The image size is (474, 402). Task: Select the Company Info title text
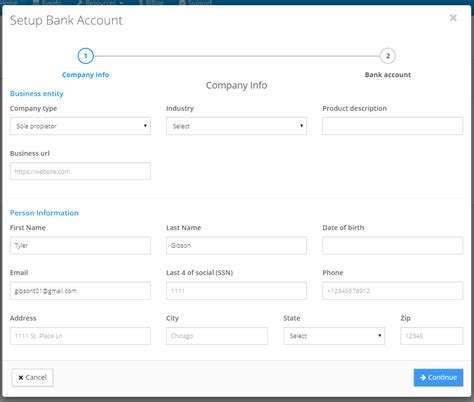tap(236, 85)
